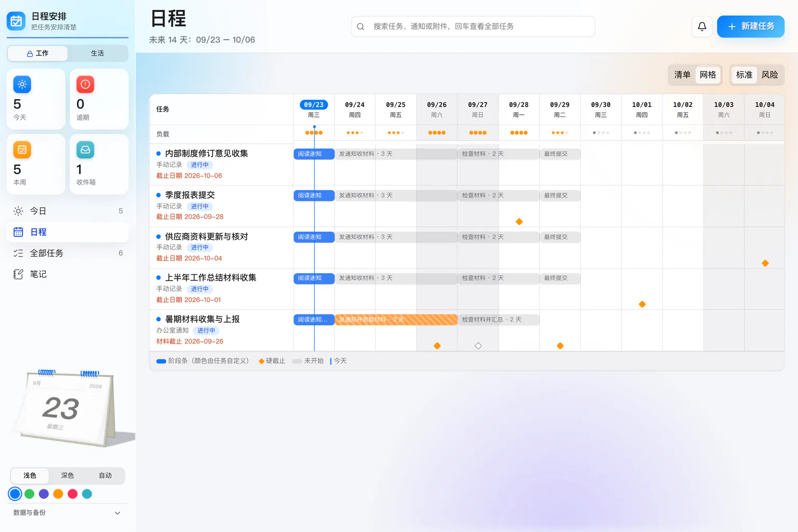
Task: Click the orange 发通知并收取材料 phase bar
Action: point(396,320)
